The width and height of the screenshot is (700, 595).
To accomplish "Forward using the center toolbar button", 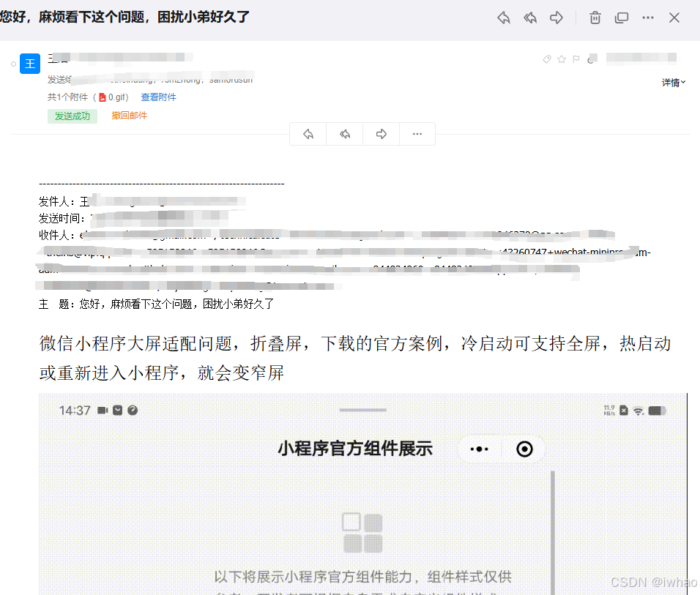I will tap(381, 134).
